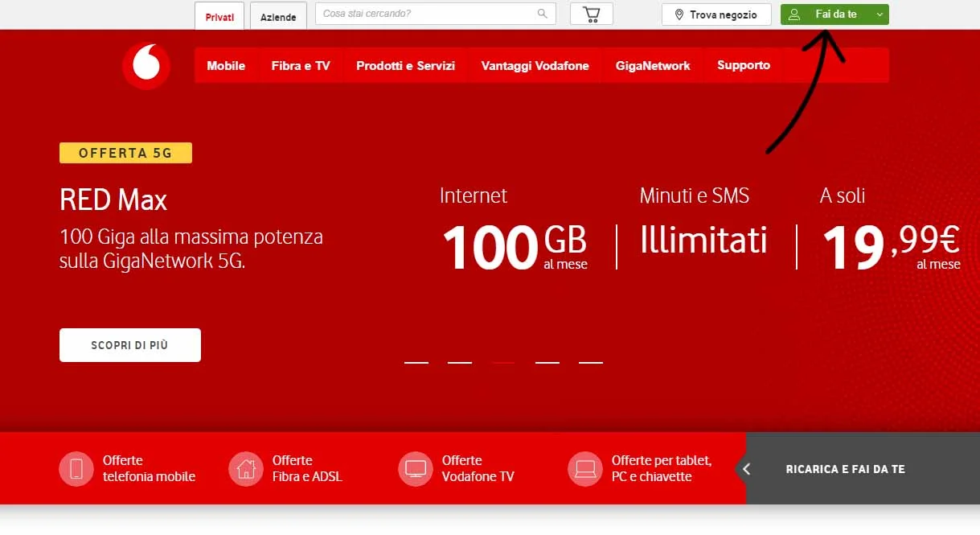Go to the first carousel slide indicator

[x=416, y=363]
